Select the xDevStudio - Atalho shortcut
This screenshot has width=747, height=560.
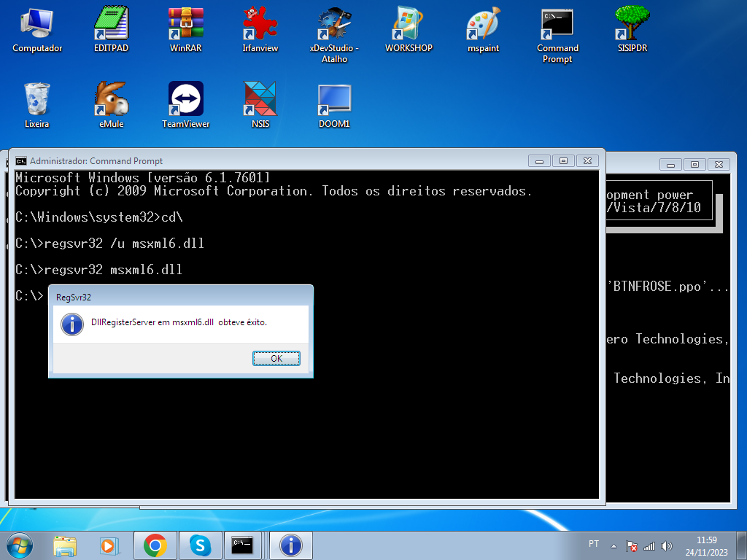[x=334, y=35]
